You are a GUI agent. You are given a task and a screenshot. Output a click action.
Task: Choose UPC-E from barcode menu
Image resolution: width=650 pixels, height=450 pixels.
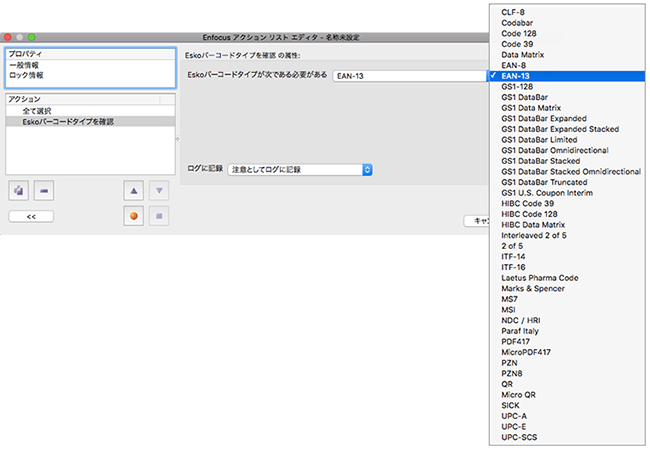tap(567, 427)
